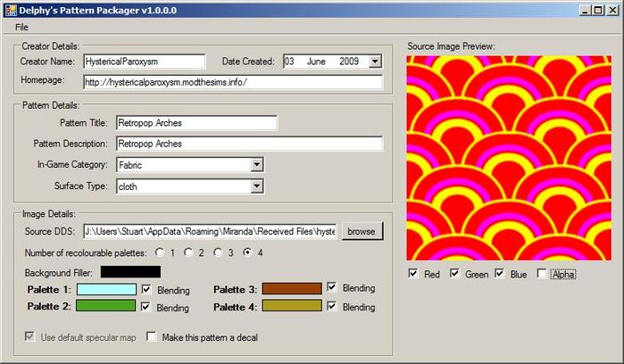Image resolution: width=624 pixels, height=364 pixels.
Task: Click the Creator Name input field
Action: pyautogui.click(x=145, y=62)
